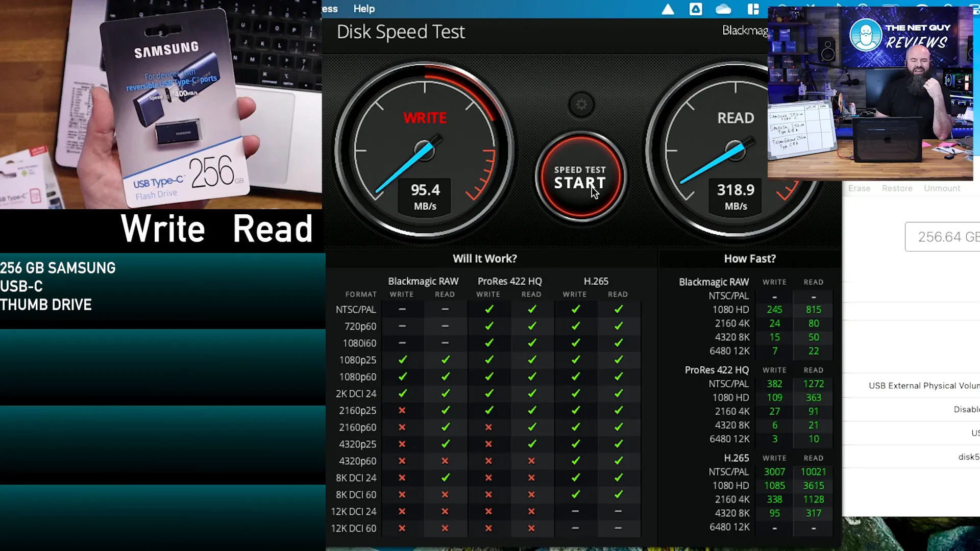Click the 2160p25 Blackmagic RAW write red X
Viewport: 980px width, 551px height.
click(x=402, y=411)
